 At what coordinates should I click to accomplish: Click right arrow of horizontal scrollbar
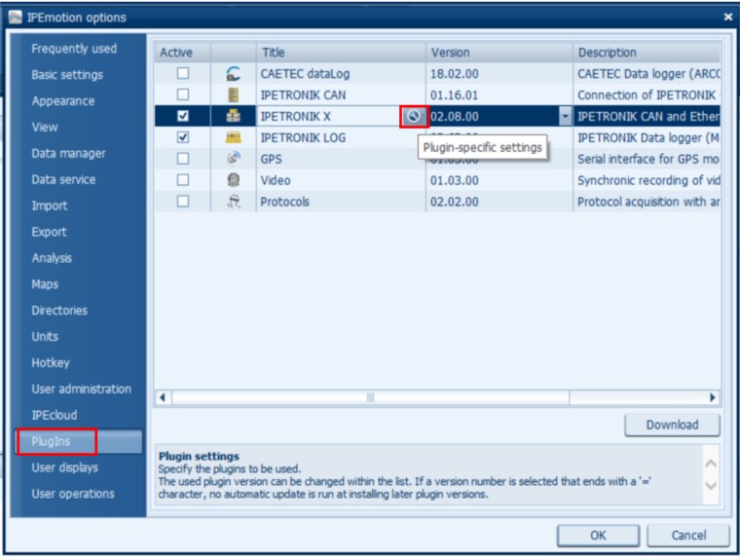click(x=713, y=397)
